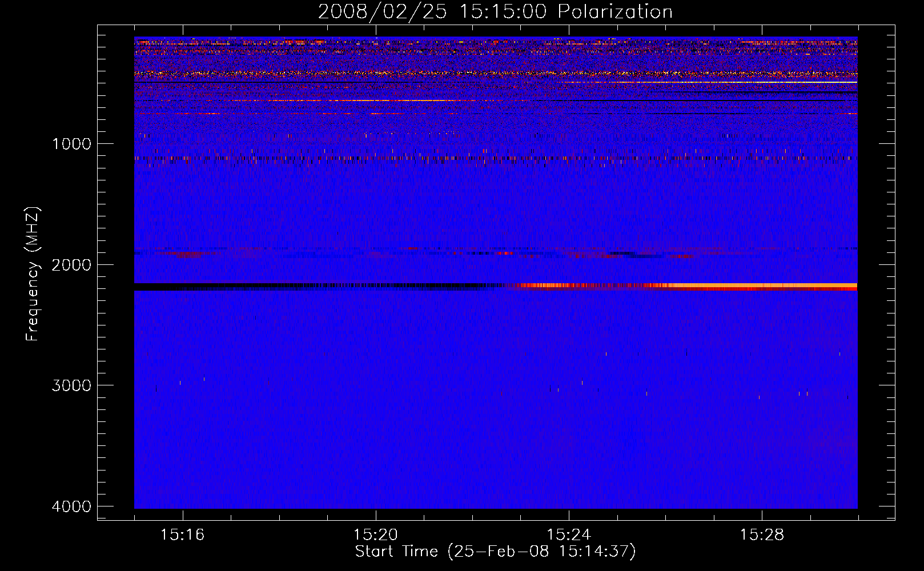Click the '4000' frequency tick label
Image resolution: width=924 pixels, height=571 pixels.
[x=71, y=506]
